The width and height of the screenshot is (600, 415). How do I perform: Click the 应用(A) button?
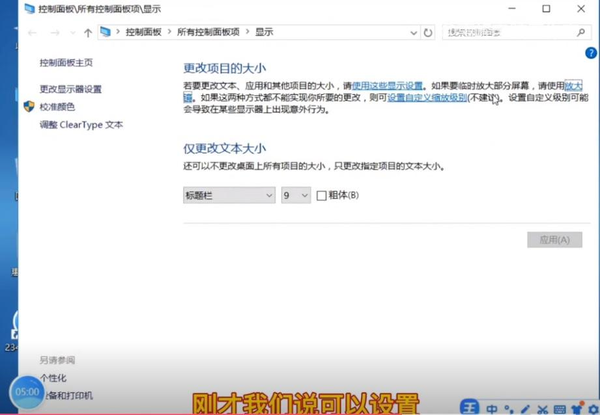point(554,240)
